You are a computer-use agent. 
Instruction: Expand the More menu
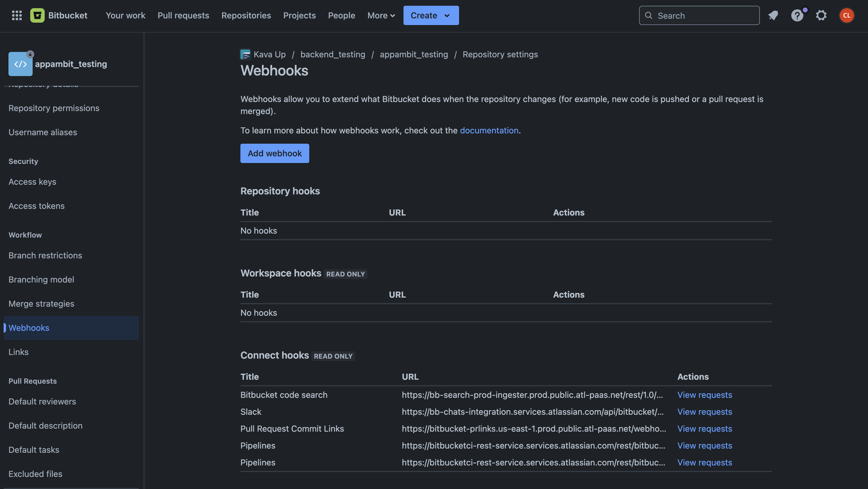click(x=381, y=15)
